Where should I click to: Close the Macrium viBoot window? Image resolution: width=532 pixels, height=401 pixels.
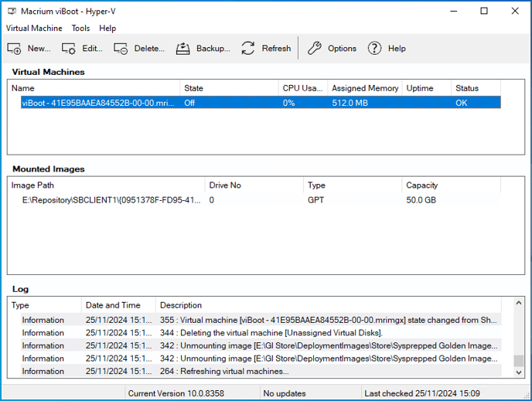[515, 11]
